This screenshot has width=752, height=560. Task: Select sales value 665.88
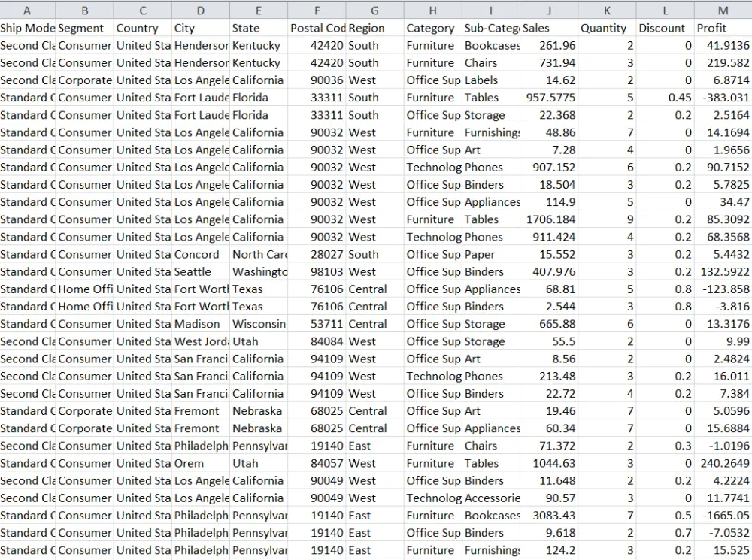549,324
